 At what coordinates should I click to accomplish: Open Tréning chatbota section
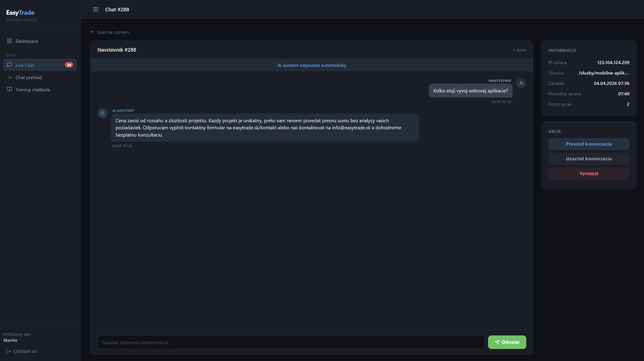point(33,90)
